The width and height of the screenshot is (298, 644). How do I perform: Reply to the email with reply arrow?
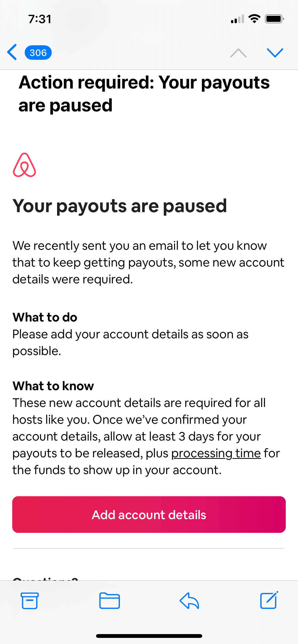point(189,601)
